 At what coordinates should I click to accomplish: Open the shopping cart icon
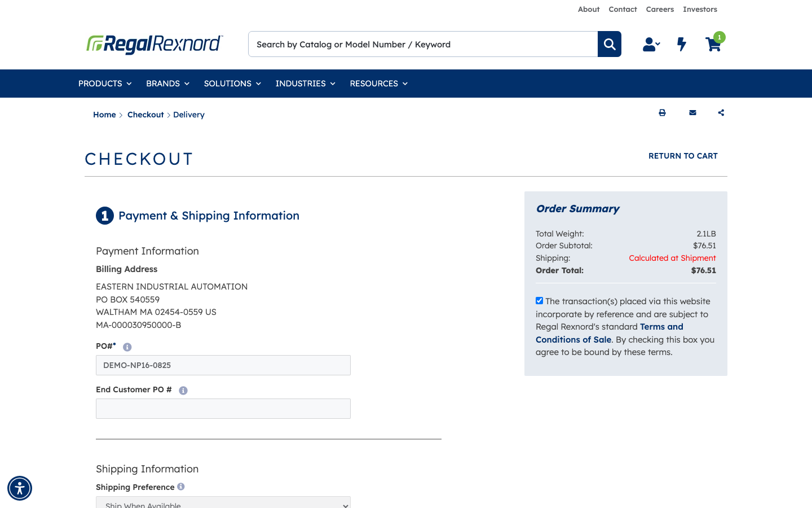(713, 44)
